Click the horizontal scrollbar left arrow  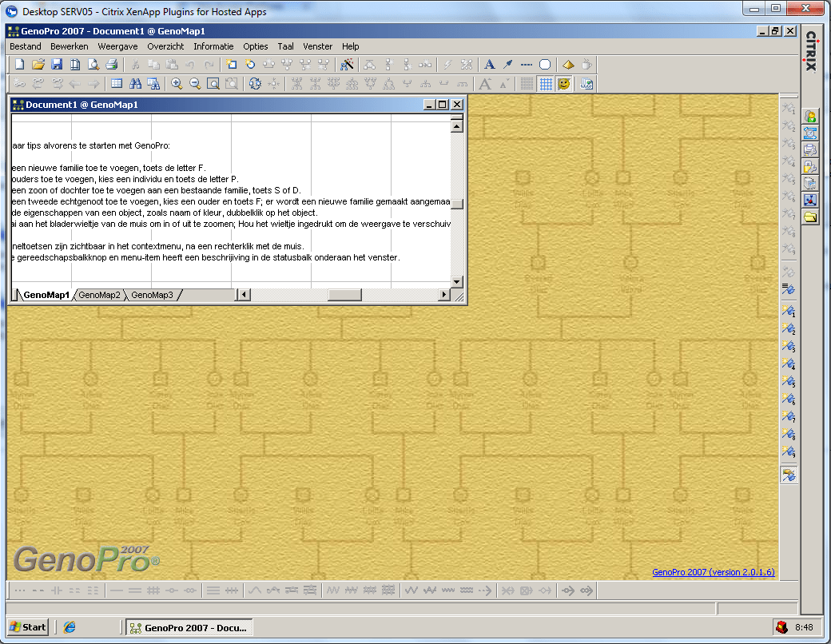click(x=244, y=295)
